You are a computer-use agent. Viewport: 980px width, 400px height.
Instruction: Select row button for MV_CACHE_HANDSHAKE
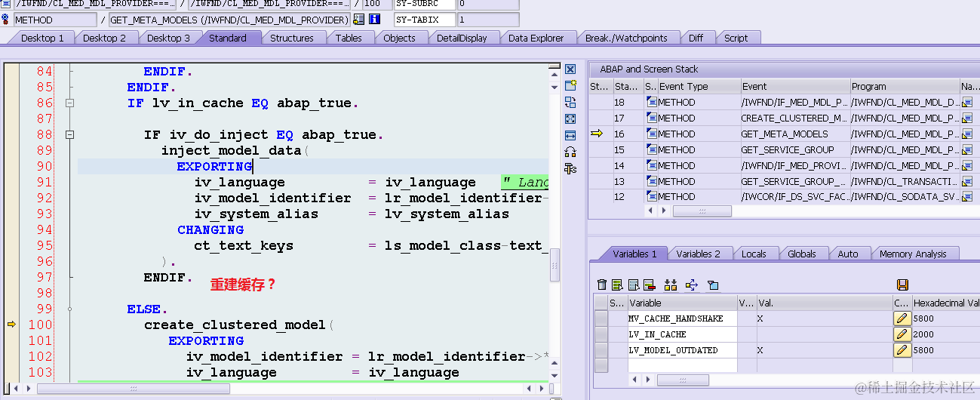(601, 318)
